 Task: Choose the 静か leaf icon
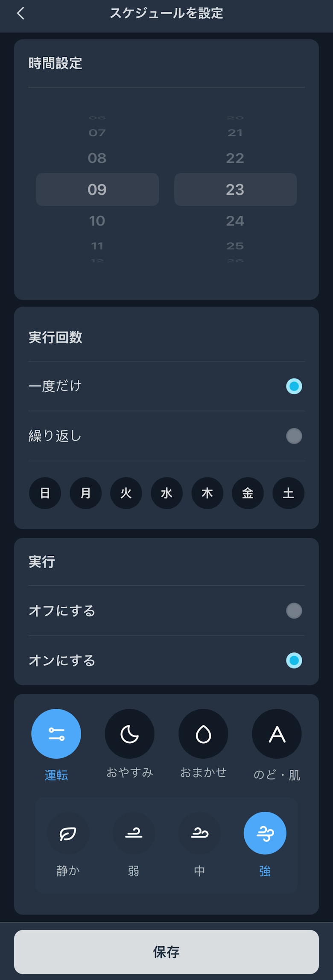point(68,833)
